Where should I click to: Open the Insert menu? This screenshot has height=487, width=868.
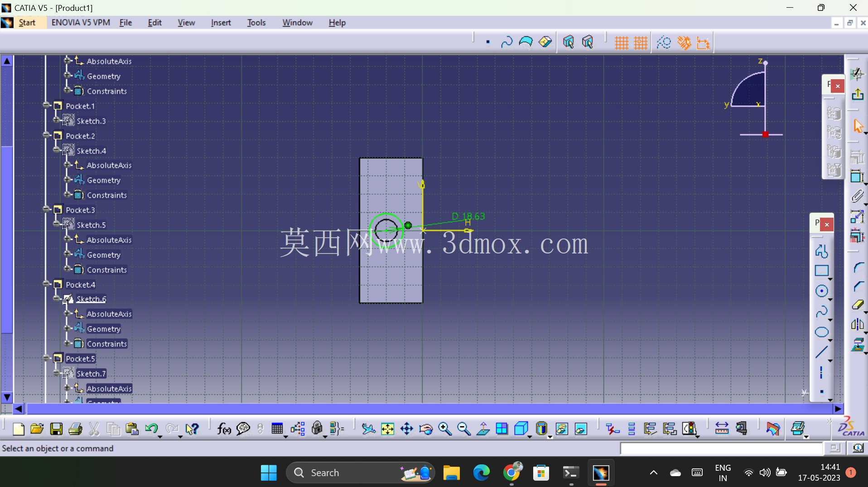[221, 23]
